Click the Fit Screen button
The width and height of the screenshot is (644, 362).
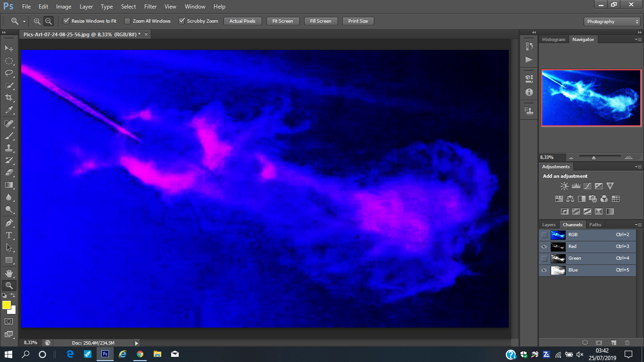(283, 21)
